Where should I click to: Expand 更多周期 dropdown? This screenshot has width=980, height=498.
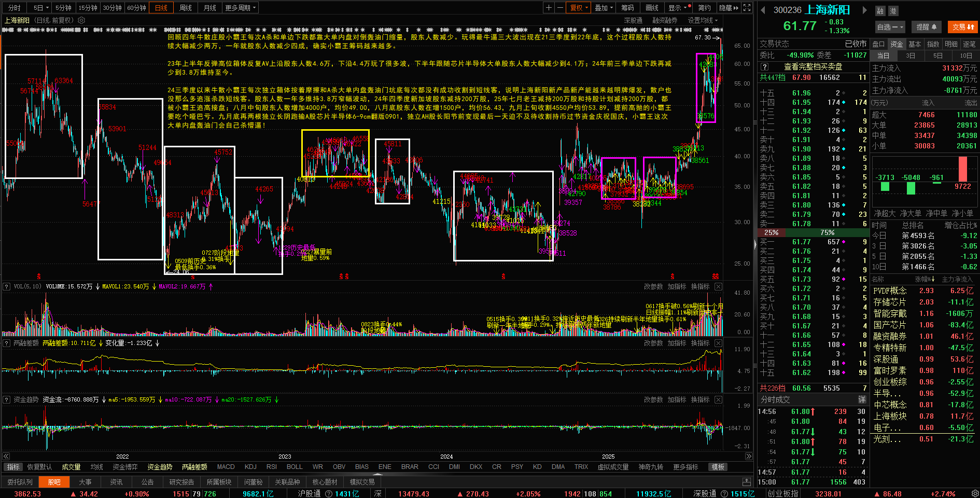[240, 8]
